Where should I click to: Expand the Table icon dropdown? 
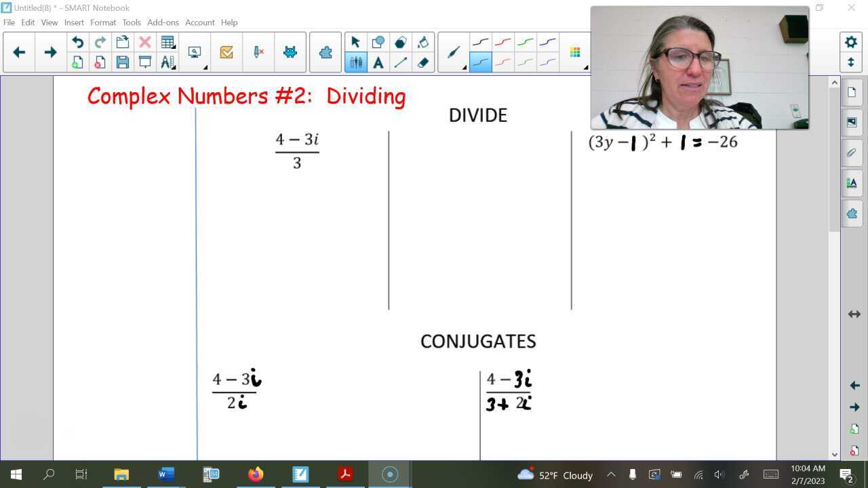click(x=174, y=47)
